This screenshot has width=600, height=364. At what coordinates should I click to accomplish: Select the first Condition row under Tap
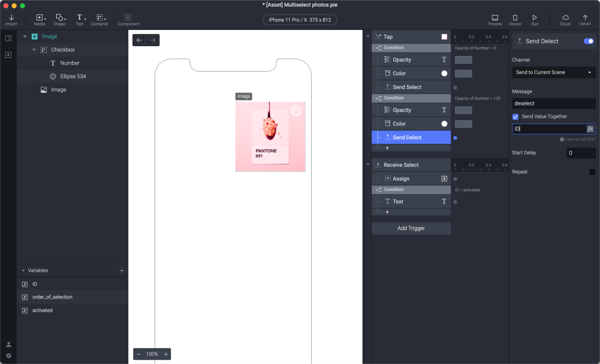click(411, 48)
